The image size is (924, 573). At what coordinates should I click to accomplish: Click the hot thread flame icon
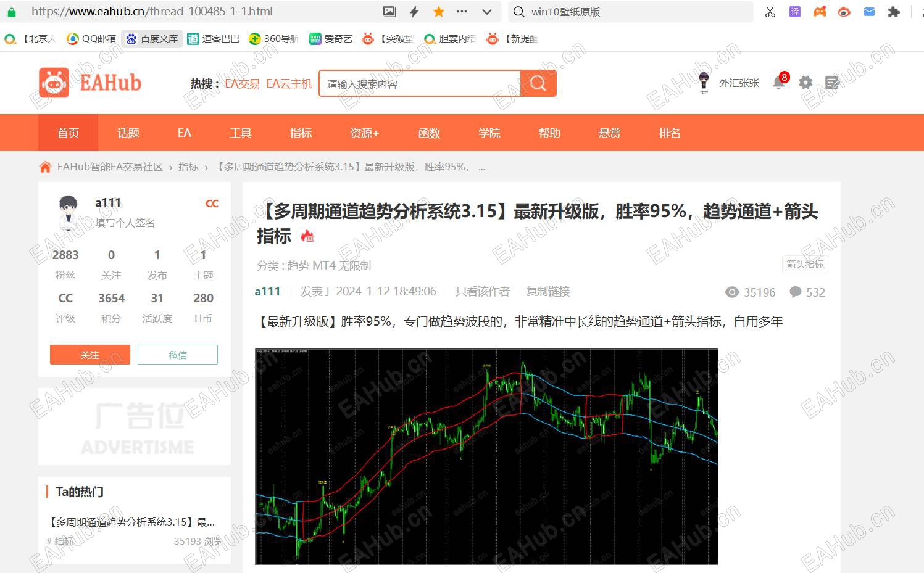pyautogui.click(x=307, y=236)
